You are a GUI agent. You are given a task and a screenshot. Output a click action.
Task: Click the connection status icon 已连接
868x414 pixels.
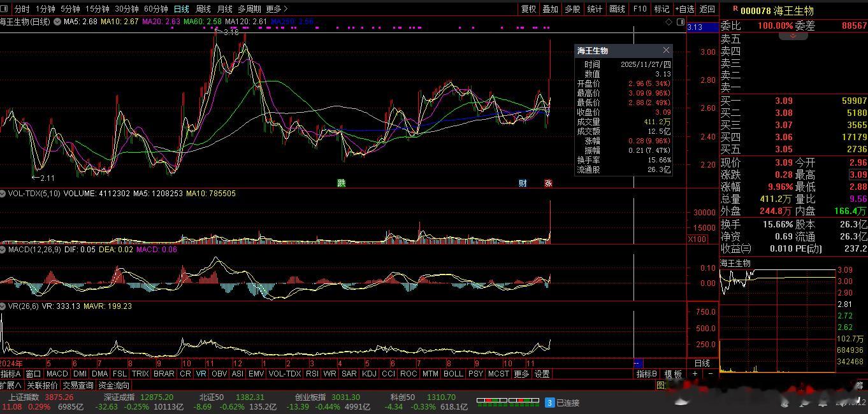click(550, 403)
